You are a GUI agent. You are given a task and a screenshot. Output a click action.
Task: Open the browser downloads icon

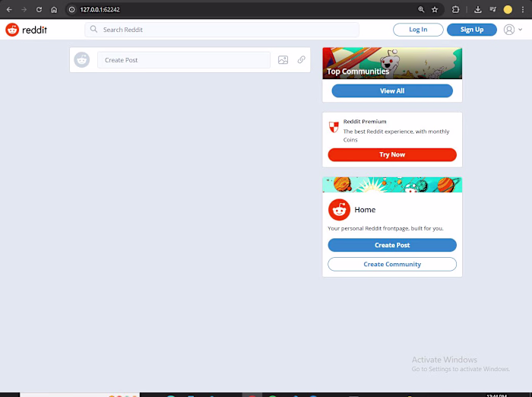(x=478, y=10)
